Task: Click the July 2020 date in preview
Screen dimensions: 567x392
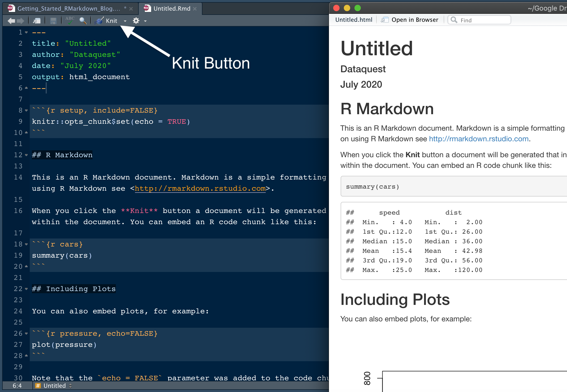Action: (361, 84)
